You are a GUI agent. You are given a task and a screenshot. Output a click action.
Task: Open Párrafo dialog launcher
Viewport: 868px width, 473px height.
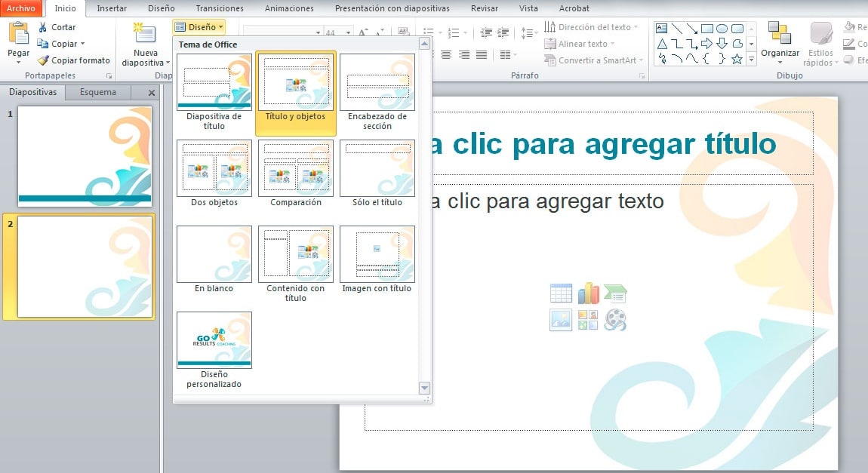[642, 75]
